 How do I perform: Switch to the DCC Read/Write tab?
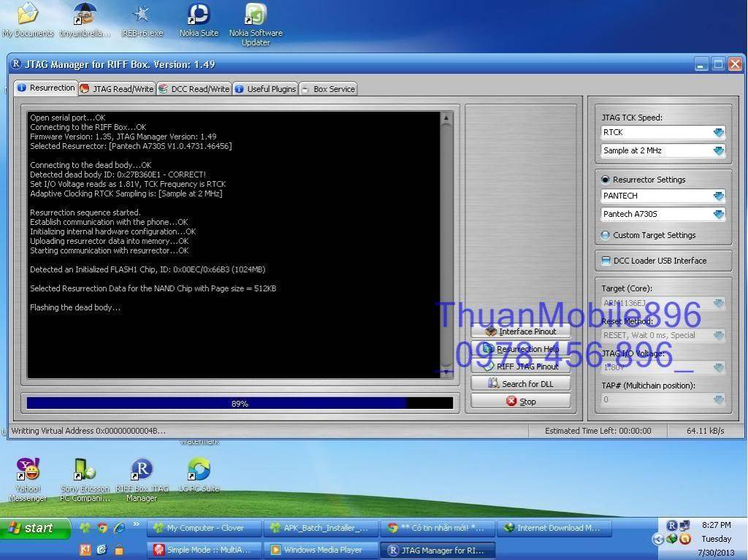[194, 89]
